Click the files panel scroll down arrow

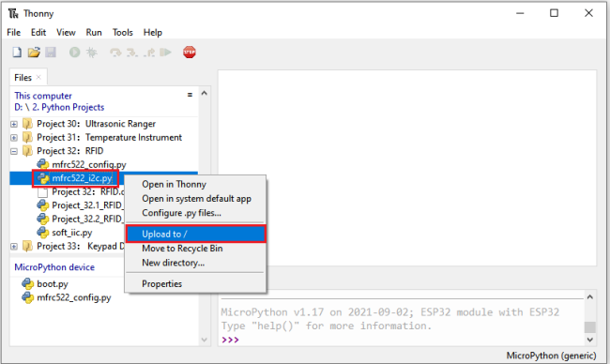(x=205, y=340)
